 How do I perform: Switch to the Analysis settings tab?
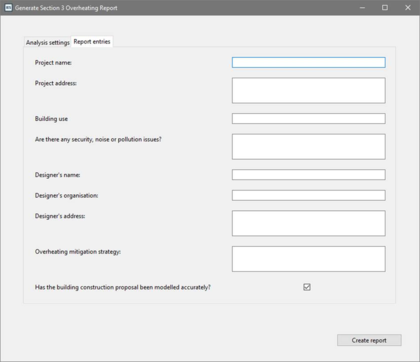pyautogui.click(x=48, y=42)
